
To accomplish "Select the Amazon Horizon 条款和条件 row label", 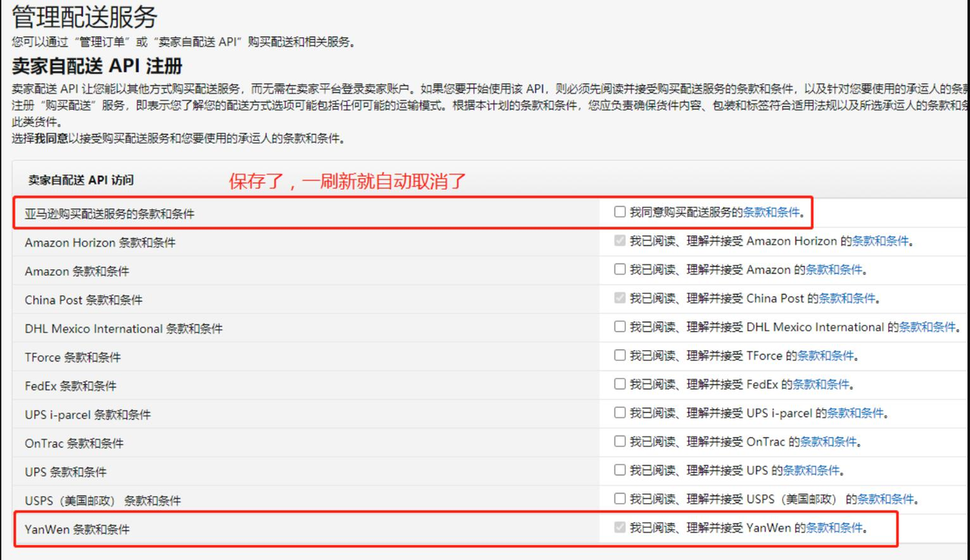I will (100, 242).
